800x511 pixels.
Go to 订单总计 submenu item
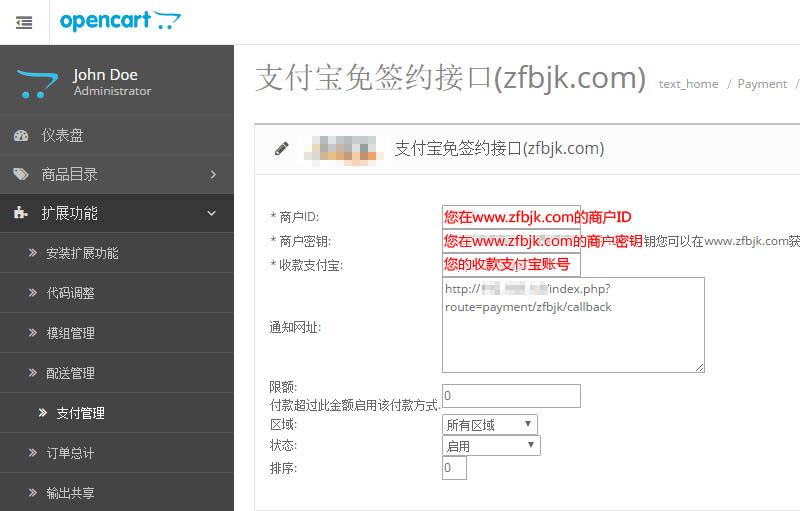pyautogui.click(x=117, y=453)
